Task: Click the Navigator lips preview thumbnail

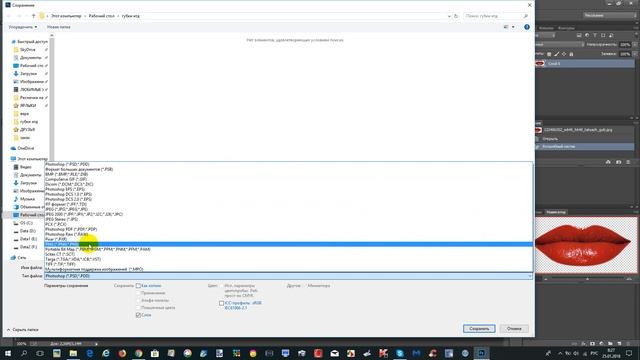Action: pyautogui.click(x=586, y=245)
